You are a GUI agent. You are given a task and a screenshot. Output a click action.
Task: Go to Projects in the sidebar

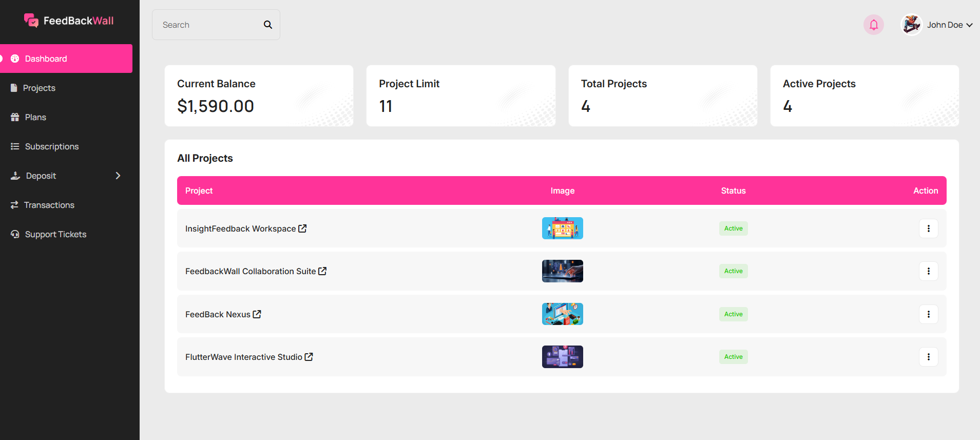coord(39,88)
